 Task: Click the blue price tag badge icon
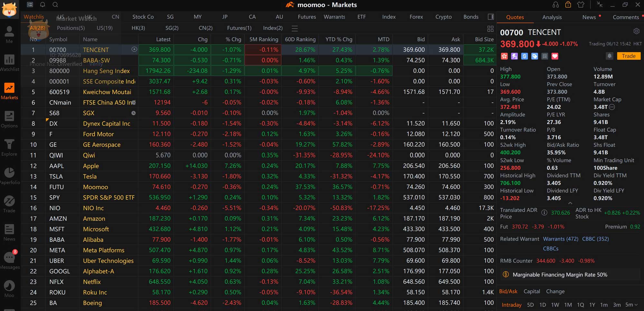click(x=535, y=56)
